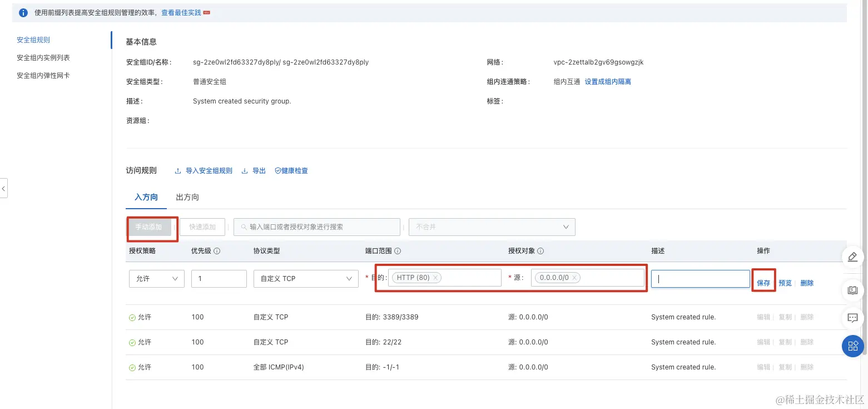Viewport: 868px width, 409px height.
Task: Open 健康检查 via its shield icon
Action: coord(278,171)
